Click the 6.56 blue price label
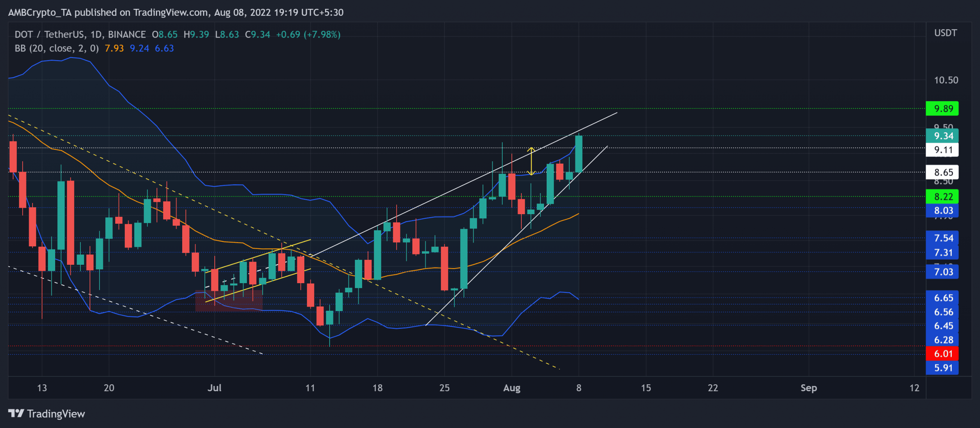This screenshot has width=980, height=428. point(942,312)
